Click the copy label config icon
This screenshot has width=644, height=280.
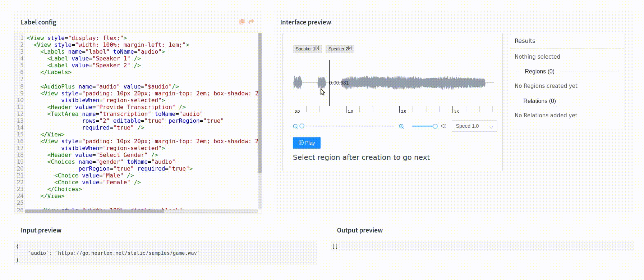pyautogui.click(x=242, y=22)
